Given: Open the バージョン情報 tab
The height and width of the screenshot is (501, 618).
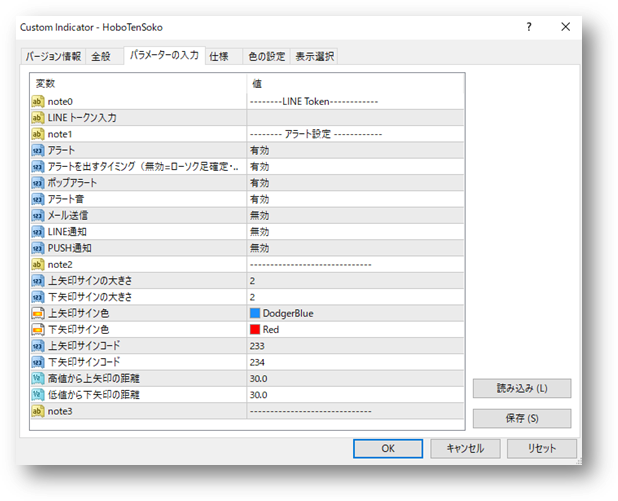Looking at the screenshot, I should click(53, 56).
